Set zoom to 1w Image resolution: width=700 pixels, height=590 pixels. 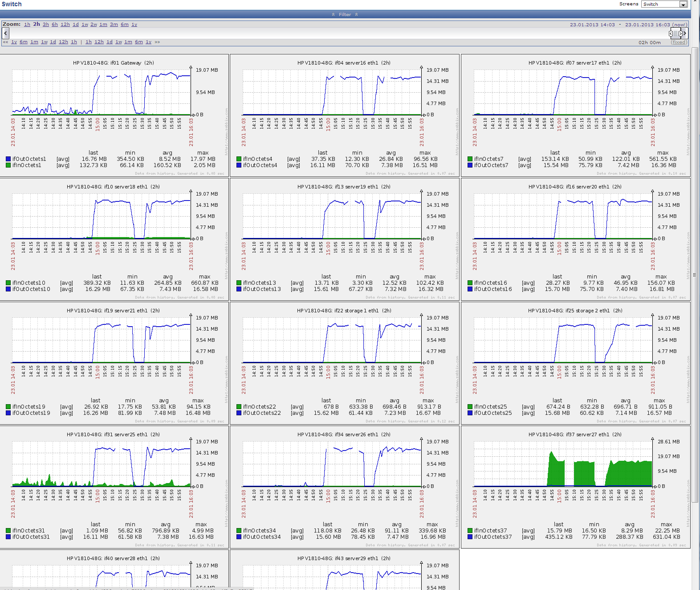pos(85,25)
